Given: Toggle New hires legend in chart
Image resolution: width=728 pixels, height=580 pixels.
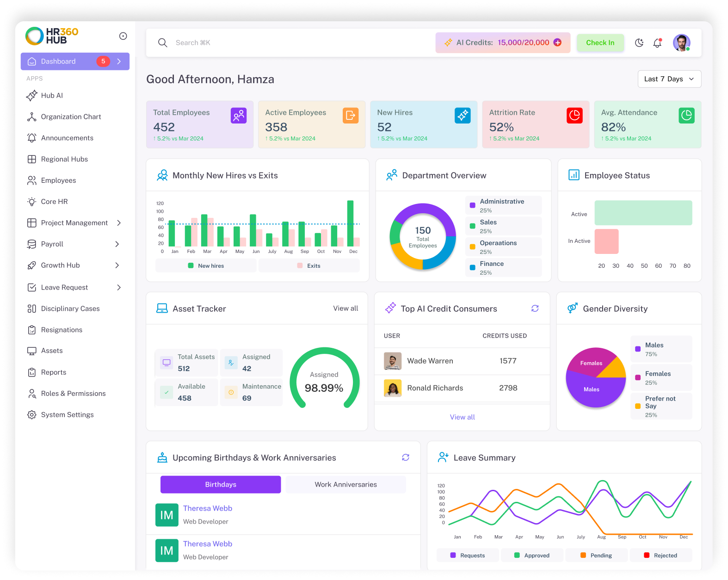Looking at the screenshot, I should click(206, 266).
